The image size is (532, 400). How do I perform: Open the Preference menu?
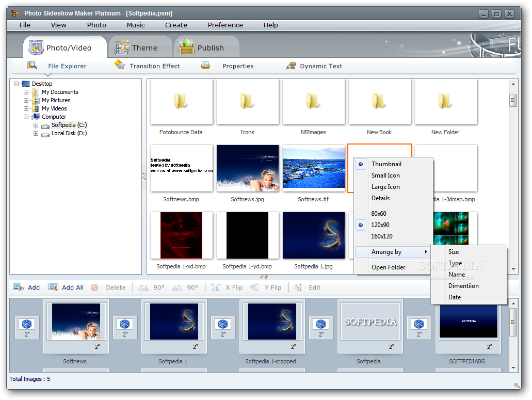225,25
